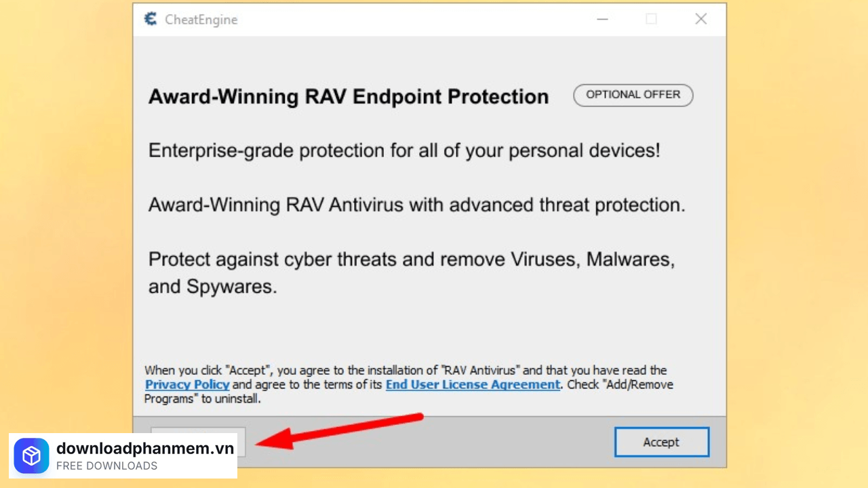Screen dimensions: 868x488
Task: Click the Award-Winning RAV Endpoint Protection heading
Action: coord(348,97)
